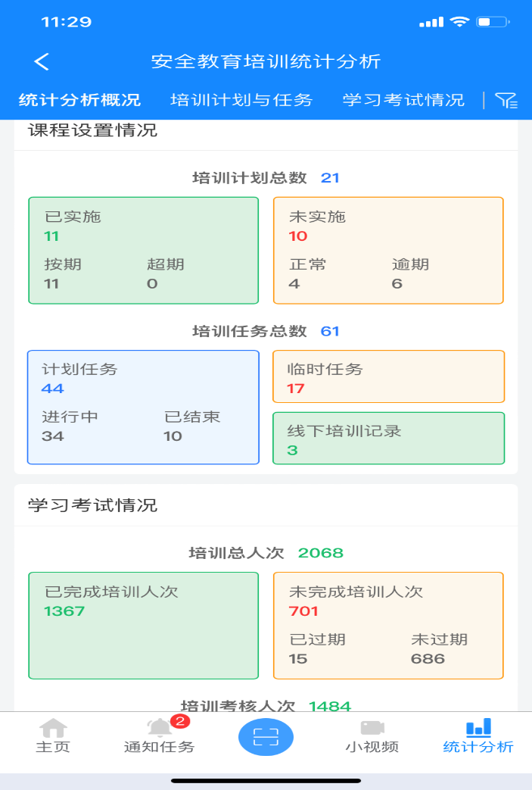This screenshot has height=790, width=532.
Task: Tap the battery indicator in status bar
Action: click(493, 22)
